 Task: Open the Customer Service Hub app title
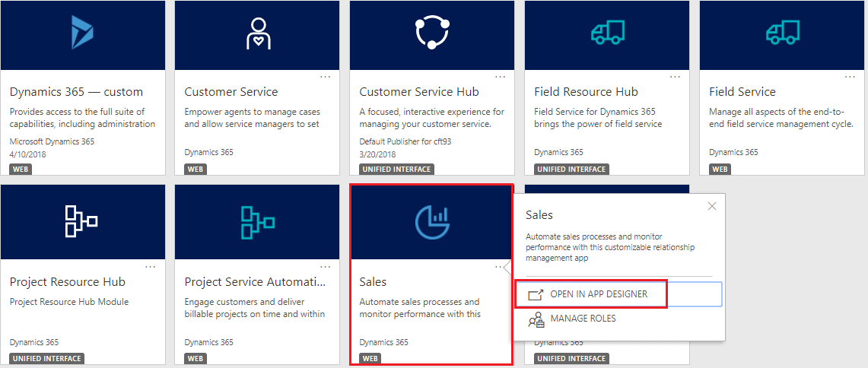point(419,92)
